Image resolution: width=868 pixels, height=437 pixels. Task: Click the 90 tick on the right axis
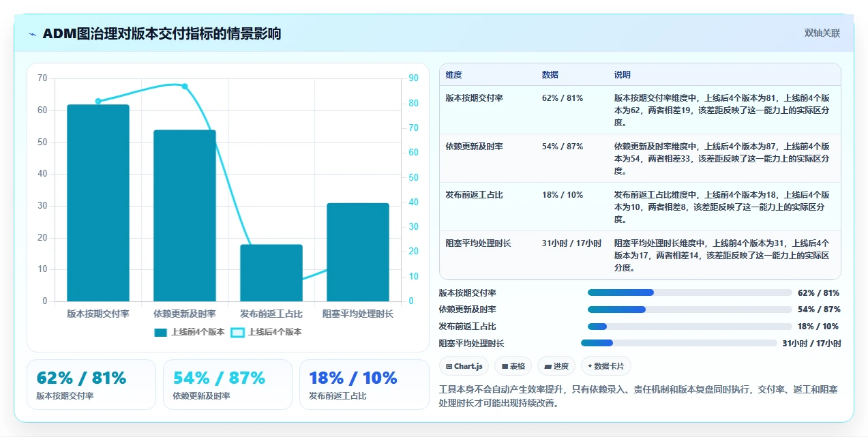[x=414, y=78]
